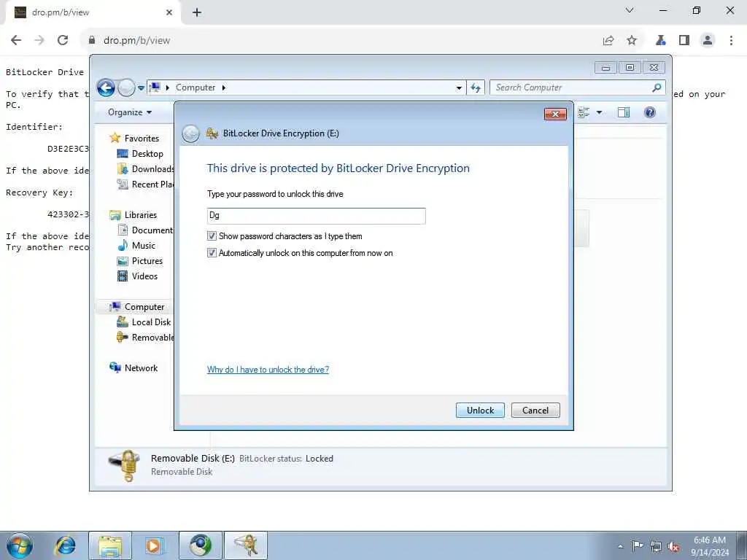Click the search magnifier icon in Explorer

pyautogui.click(x=657, y=87)
